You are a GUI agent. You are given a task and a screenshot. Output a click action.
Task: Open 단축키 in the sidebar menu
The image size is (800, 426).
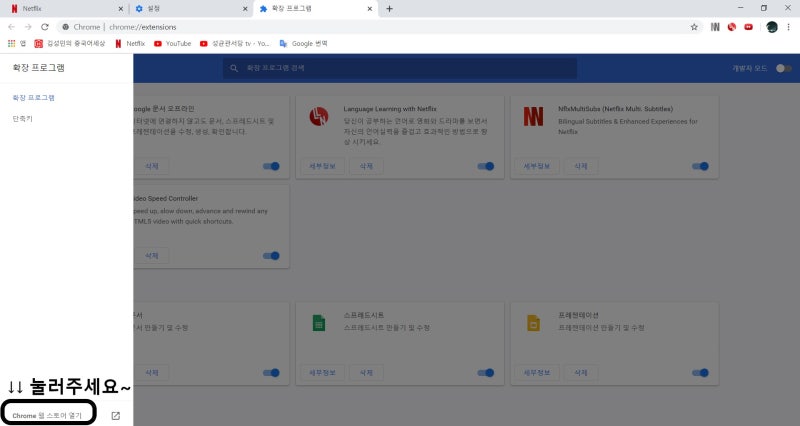pos(22,119)
